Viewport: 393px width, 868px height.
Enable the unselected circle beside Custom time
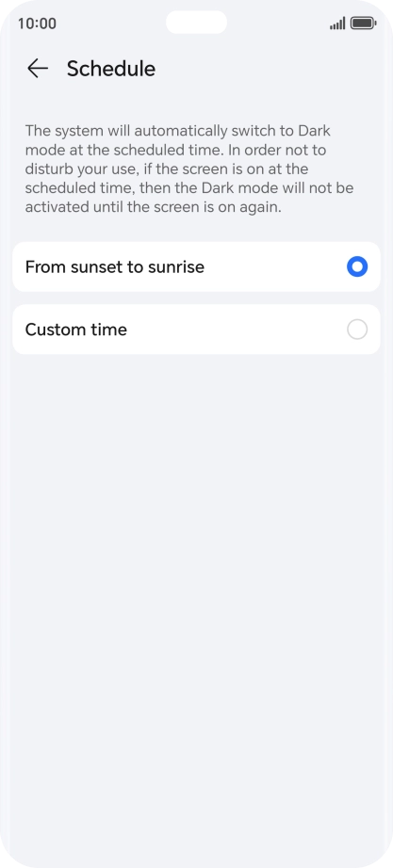pyautogui.click(x=357, y=330)
